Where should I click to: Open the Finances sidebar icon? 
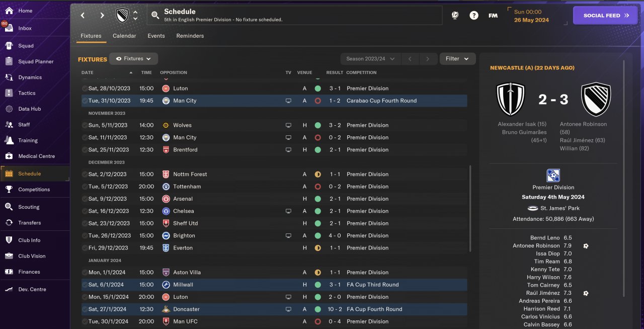coord(9,272)
